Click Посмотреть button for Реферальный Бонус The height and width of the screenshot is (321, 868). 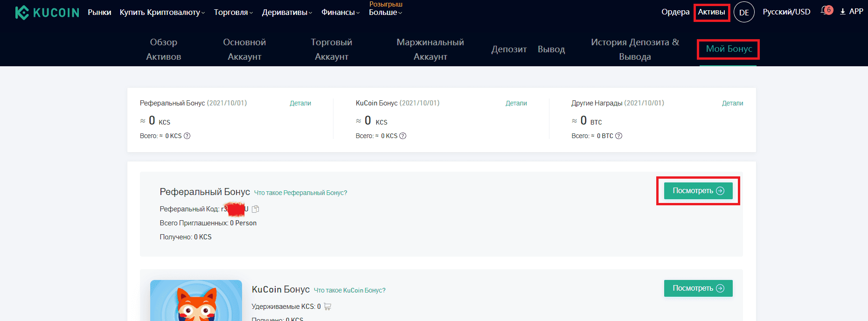[x=698, y=191]
